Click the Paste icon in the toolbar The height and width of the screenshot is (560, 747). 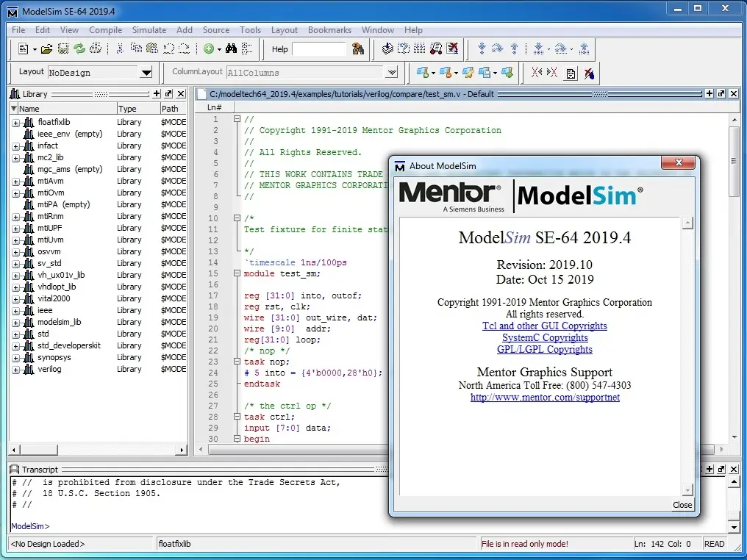coord(152,49)
